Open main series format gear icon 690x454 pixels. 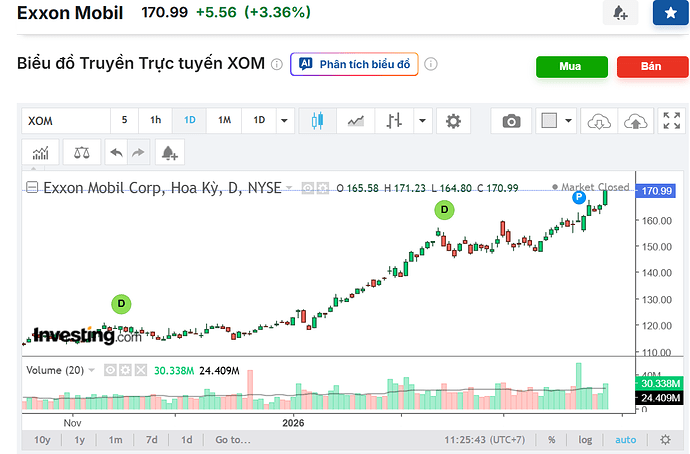tap(323, 189)
